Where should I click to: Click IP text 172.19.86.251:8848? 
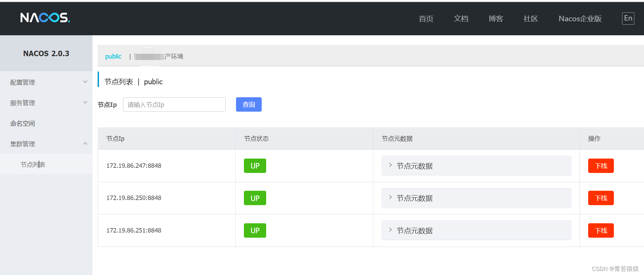[134, 230]
